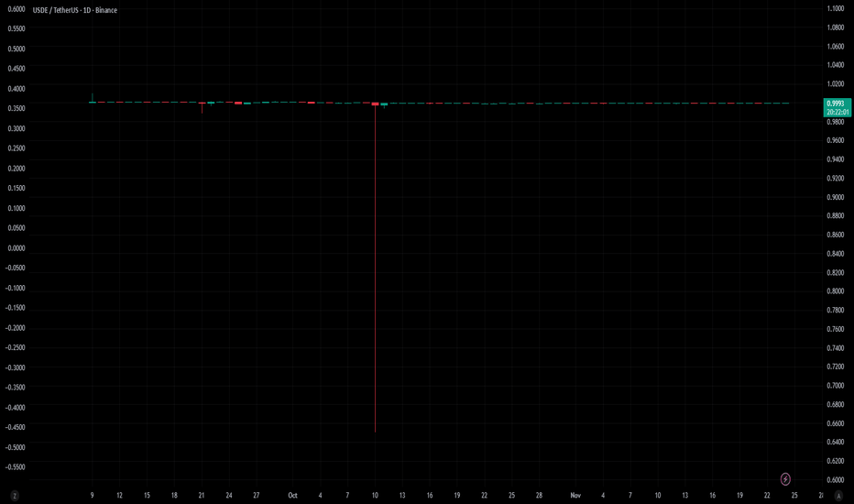Click the first green candle at Sep 9
This screenshot has height=504, width=854.
point(92,99)
